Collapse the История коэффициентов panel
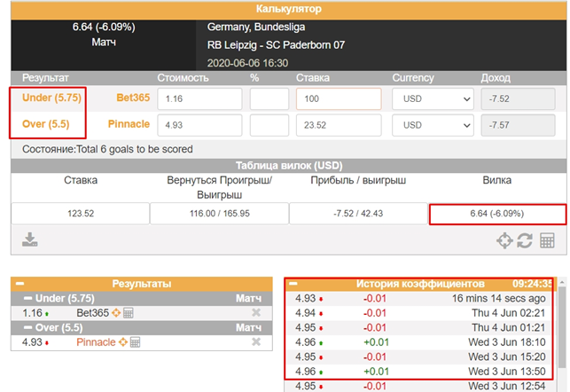This screenshot has height=392, width=570. pyautogui.click(x=294, y=284)
